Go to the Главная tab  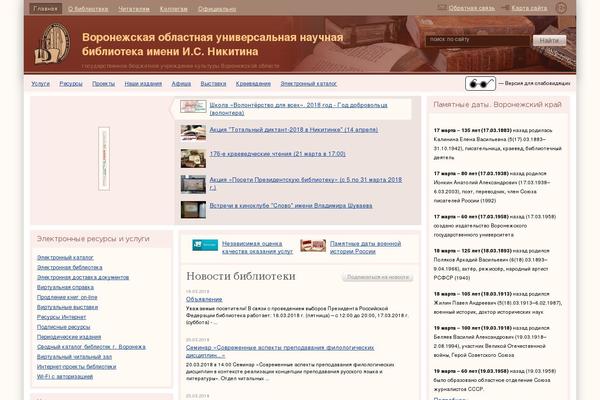tap(46, 8)
